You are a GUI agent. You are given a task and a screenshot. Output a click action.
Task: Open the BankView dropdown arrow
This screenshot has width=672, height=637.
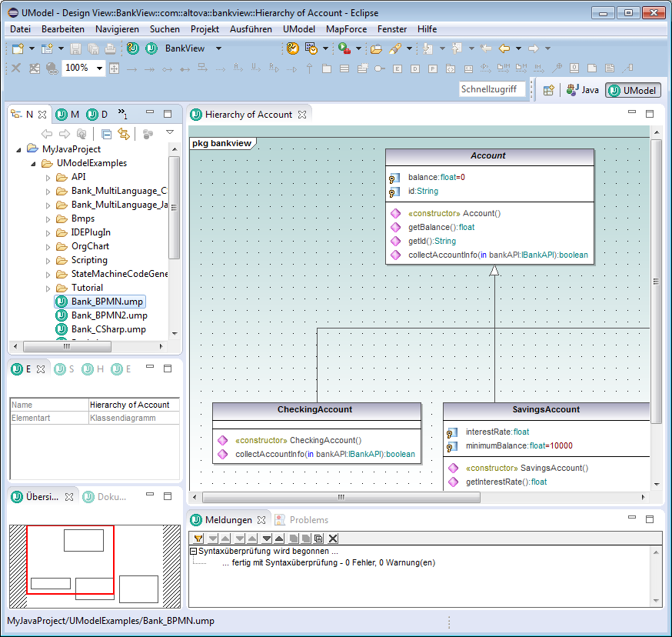[x=218, y=48]
